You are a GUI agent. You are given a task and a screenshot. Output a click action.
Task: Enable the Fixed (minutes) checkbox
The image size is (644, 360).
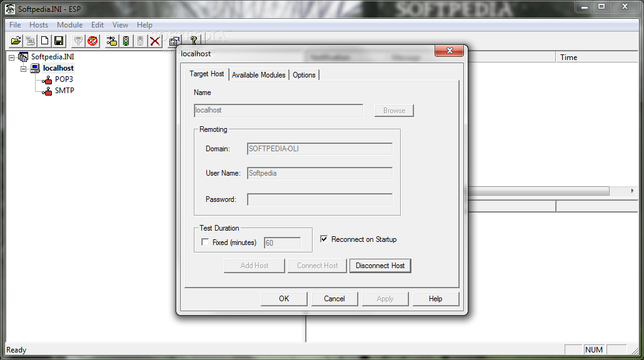205,242
